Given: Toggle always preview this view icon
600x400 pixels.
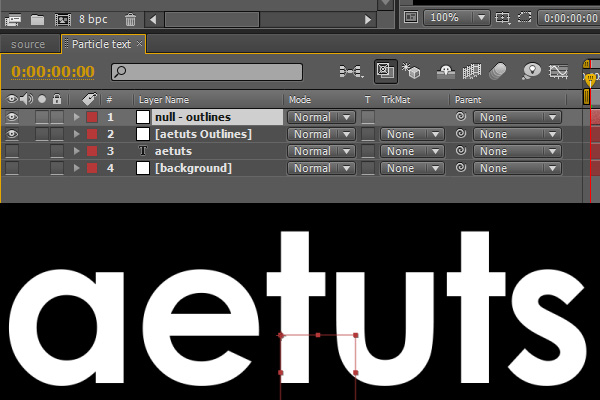Looking at the screenshot, I should pyautogui.click(x=411, y=18).
